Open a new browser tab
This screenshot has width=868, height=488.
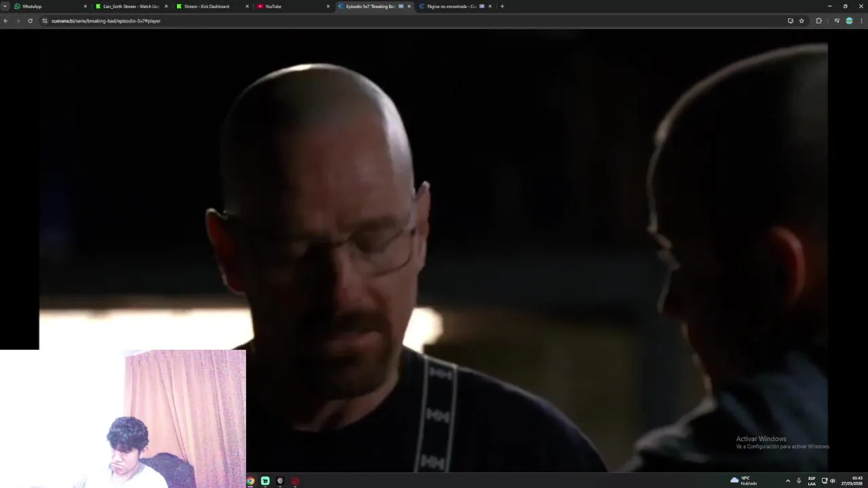pos(502,6)
